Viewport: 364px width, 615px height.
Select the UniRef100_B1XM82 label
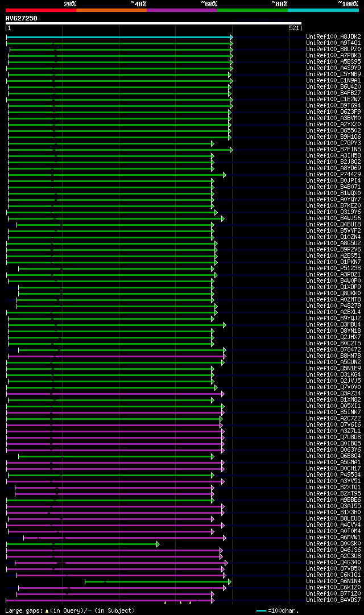333,400
